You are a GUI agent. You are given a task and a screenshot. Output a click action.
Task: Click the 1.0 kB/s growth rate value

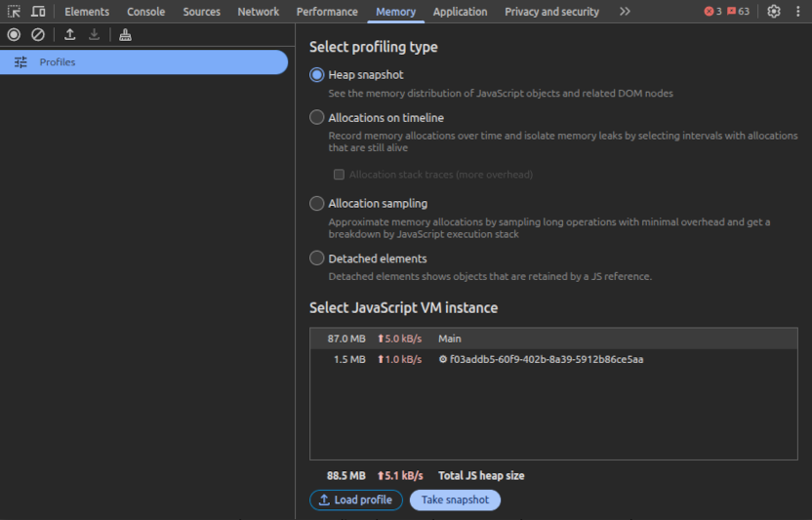point(399,359)
